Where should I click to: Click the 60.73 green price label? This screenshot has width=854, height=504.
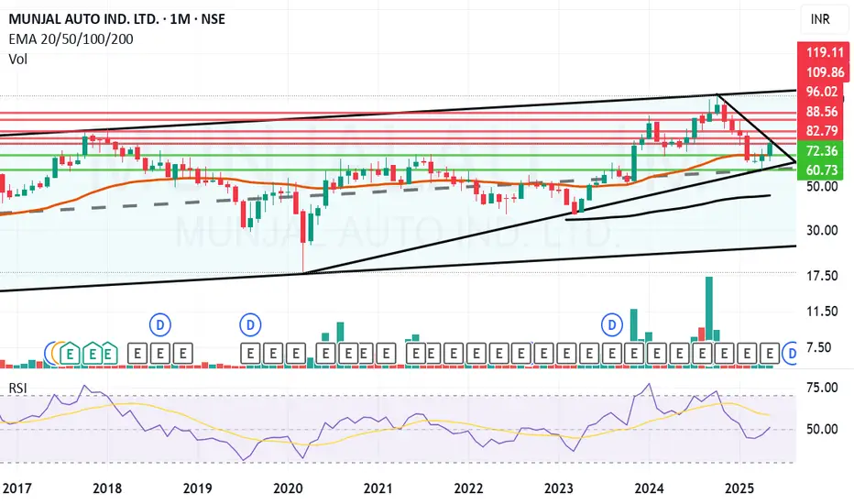(x=821, y=170)
